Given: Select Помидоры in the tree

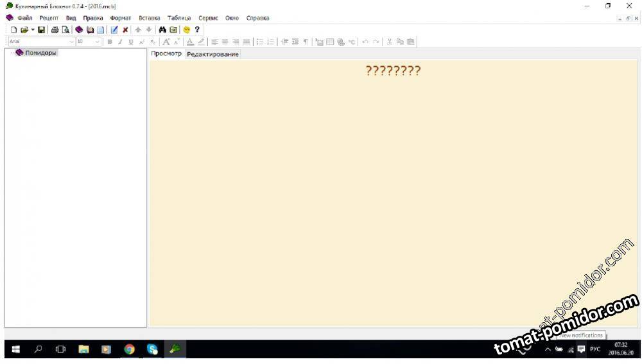Looking at the screenshot, I should point(40,53).
